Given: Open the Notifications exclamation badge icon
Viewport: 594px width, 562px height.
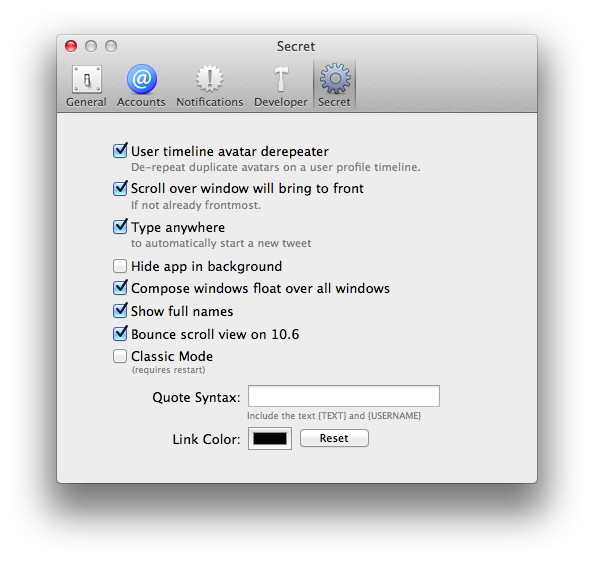Looking at the screenshot, I should [x=209, y=79].
